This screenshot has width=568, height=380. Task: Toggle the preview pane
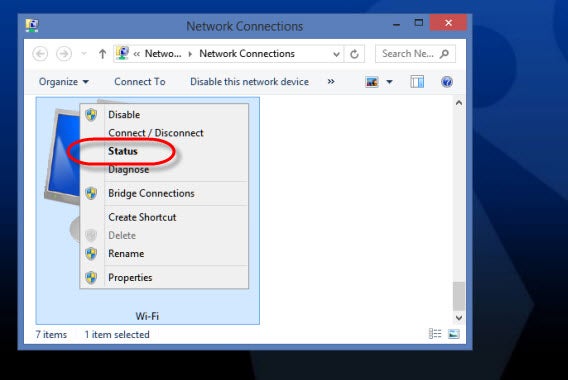[x=417, y=82]
